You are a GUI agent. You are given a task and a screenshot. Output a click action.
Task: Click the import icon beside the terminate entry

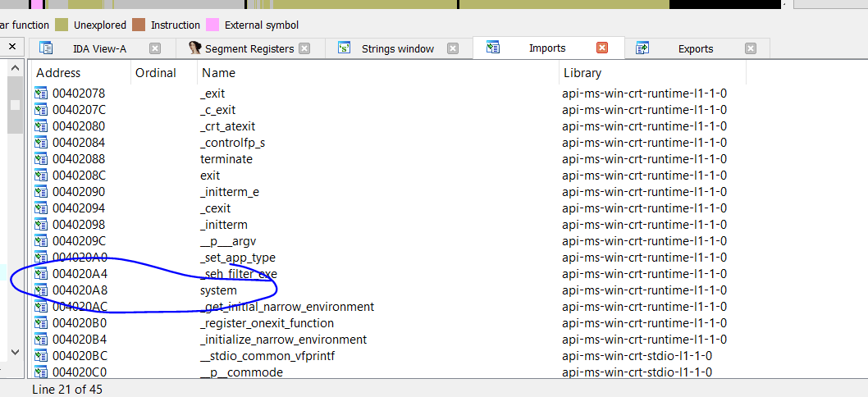[41, 159]
